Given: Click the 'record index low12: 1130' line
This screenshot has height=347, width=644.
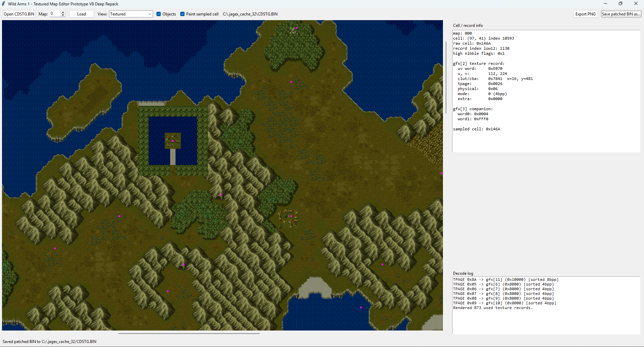Looking at the screenshot, I should (481, 48).
